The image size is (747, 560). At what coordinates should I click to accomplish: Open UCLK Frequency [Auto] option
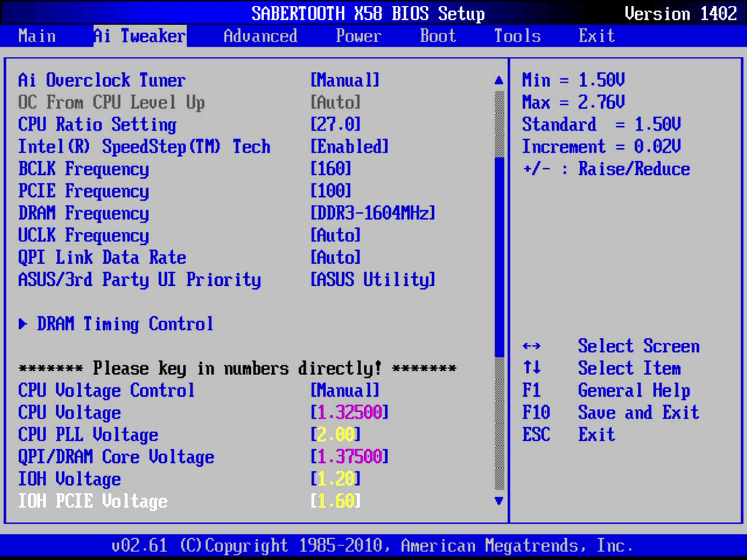click(336, 236)
